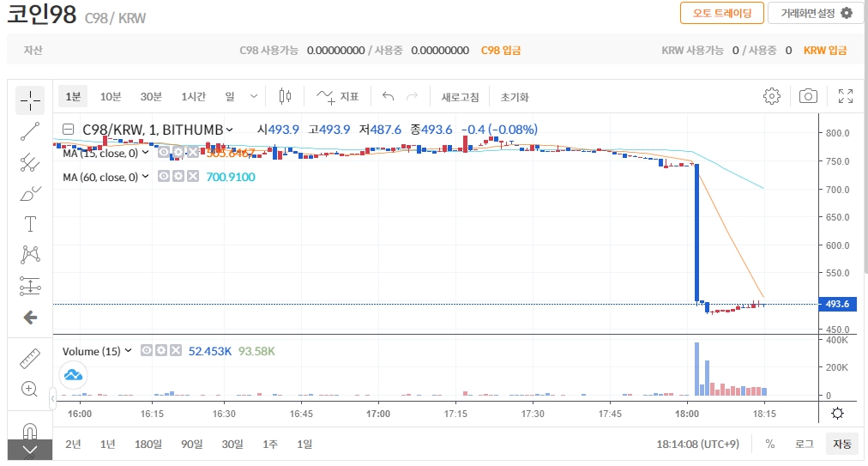Click the KRW 입금 deposit link

pyautogui.click(x=825, y=51)
